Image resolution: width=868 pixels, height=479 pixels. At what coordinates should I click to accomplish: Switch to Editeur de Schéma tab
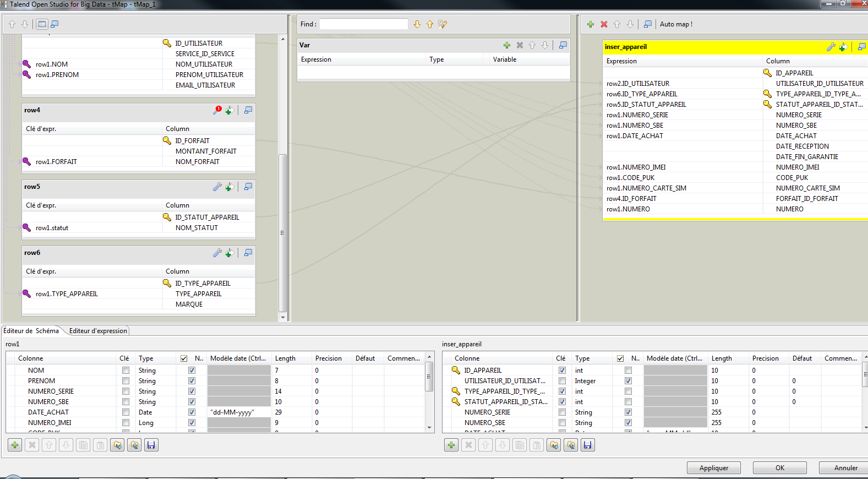coord(31,331)
